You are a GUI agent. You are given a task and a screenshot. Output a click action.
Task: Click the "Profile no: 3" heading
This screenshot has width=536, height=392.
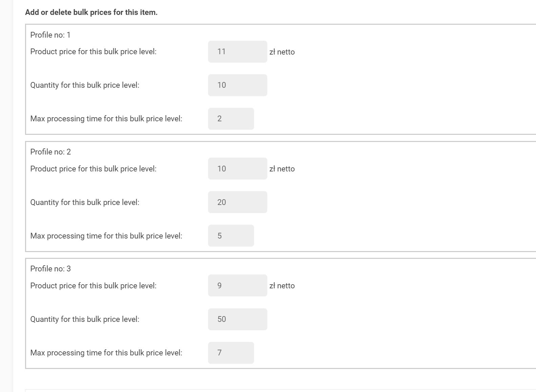coord(50,269)
